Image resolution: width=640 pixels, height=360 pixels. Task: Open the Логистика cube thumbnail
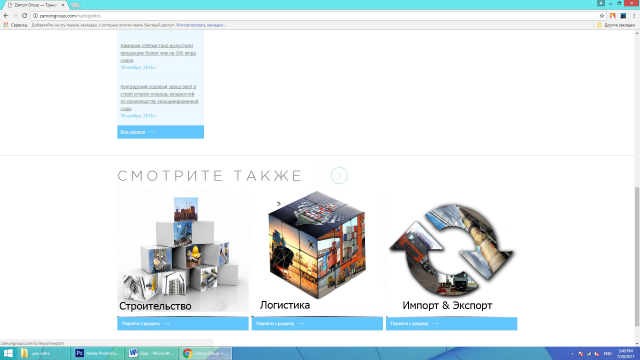pos(317,245)
